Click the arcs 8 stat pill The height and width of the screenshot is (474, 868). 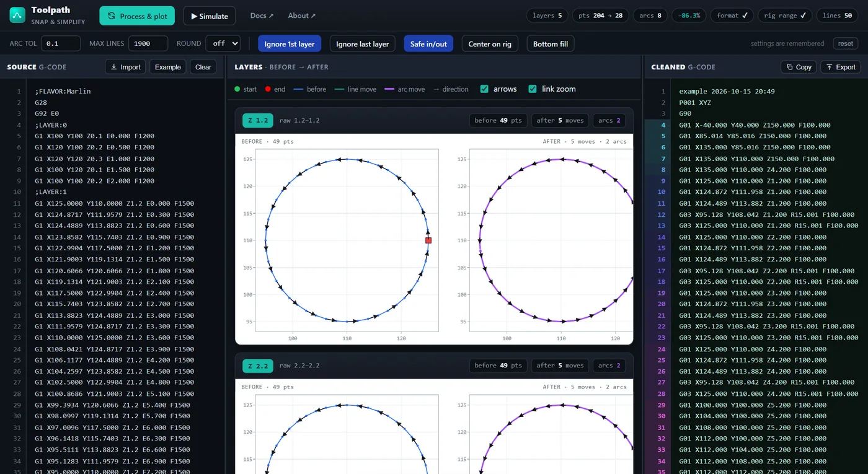[650, 15]
